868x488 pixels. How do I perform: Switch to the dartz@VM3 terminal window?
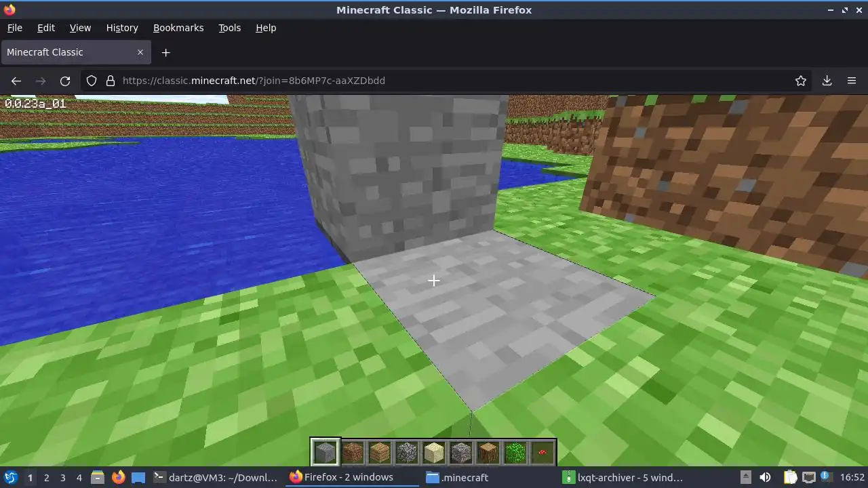216,477
